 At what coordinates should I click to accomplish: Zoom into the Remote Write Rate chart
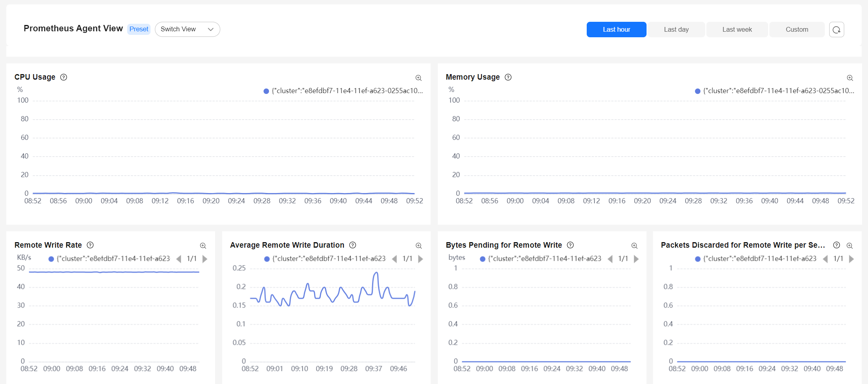tap(203, 246)
